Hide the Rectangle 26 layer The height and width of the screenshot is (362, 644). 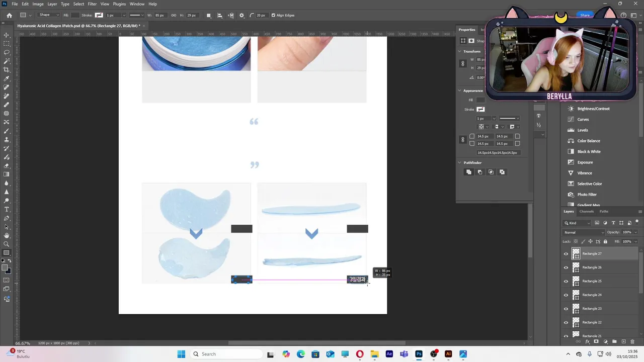[566, 267]
